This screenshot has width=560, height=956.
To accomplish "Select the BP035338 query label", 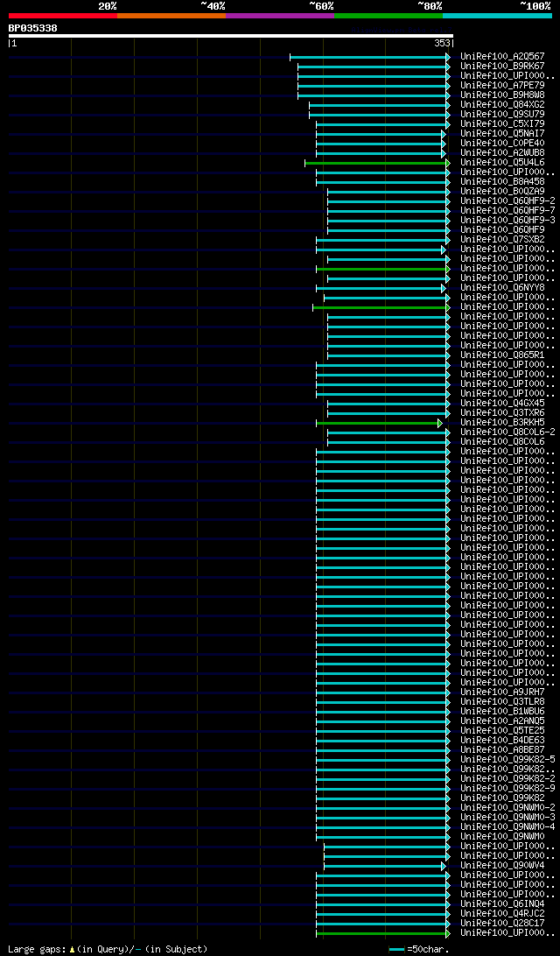I will (x=33, y=28).
